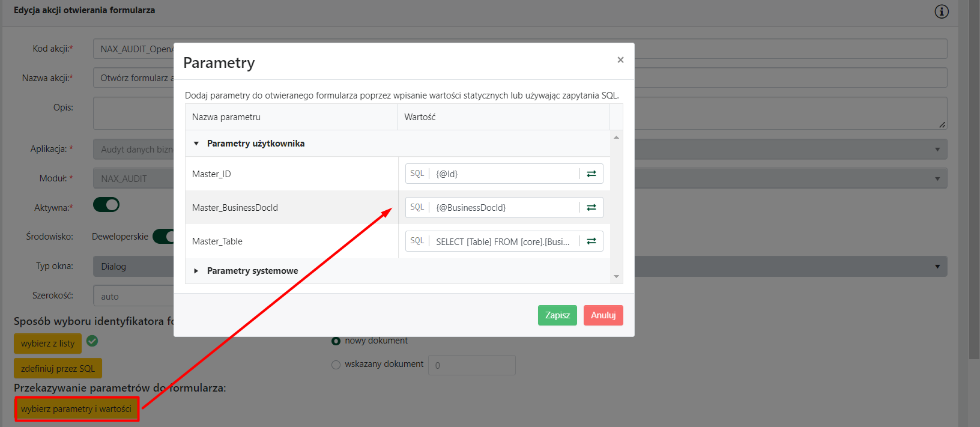Click the swap icon in Master_ID row
Viewport: 980px width, 427px height.
[591, 174]
